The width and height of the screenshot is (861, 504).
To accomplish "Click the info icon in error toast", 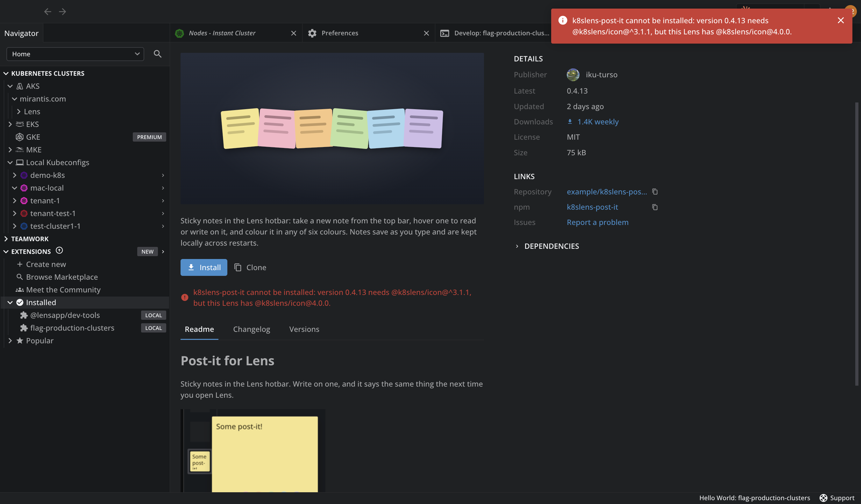I will (563, 20).
